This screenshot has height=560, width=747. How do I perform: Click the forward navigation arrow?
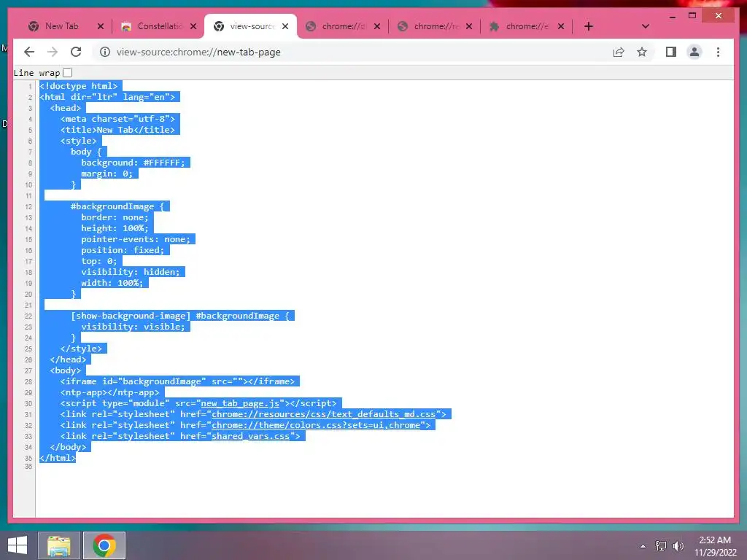[x=53, y=52]
